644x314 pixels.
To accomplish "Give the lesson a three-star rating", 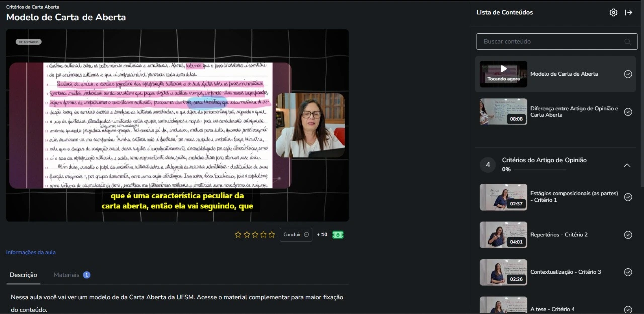I will click(x=255, y=235).
